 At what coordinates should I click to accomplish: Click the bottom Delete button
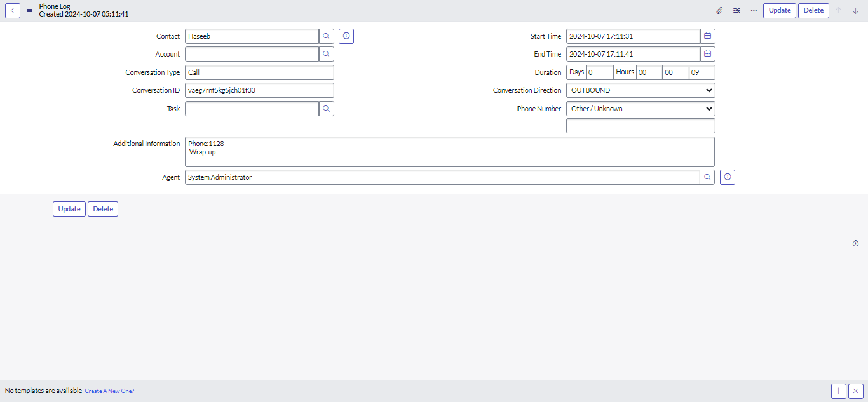coord(103,209)
